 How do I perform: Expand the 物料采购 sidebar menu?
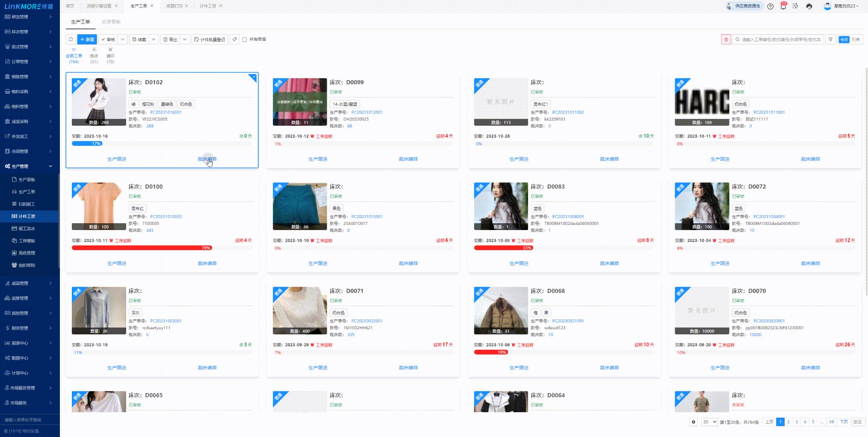(x=29, y=92)
